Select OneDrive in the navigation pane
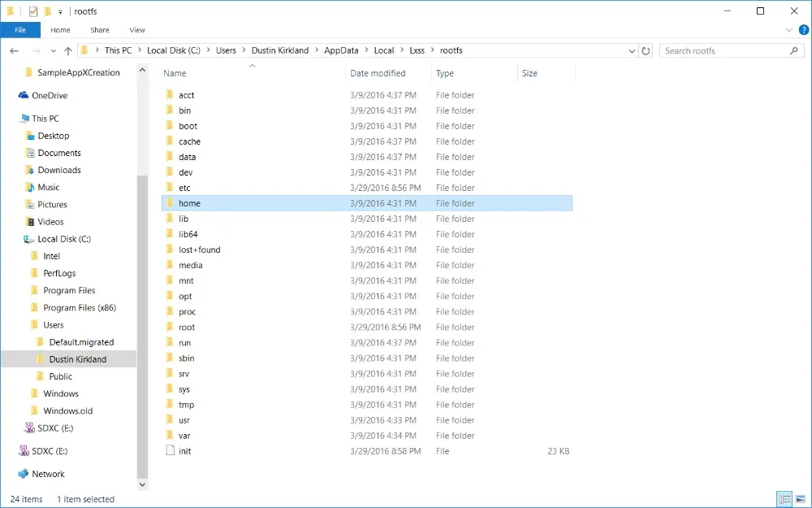 tap(50, 95)
